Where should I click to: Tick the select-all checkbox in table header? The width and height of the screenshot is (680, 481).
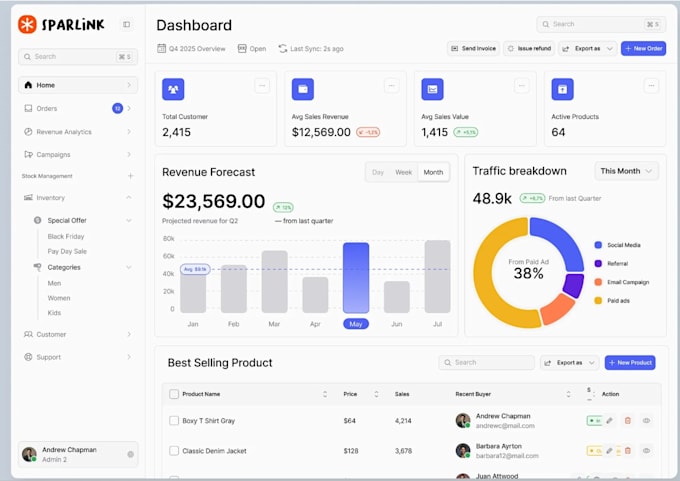click(174, 394)
